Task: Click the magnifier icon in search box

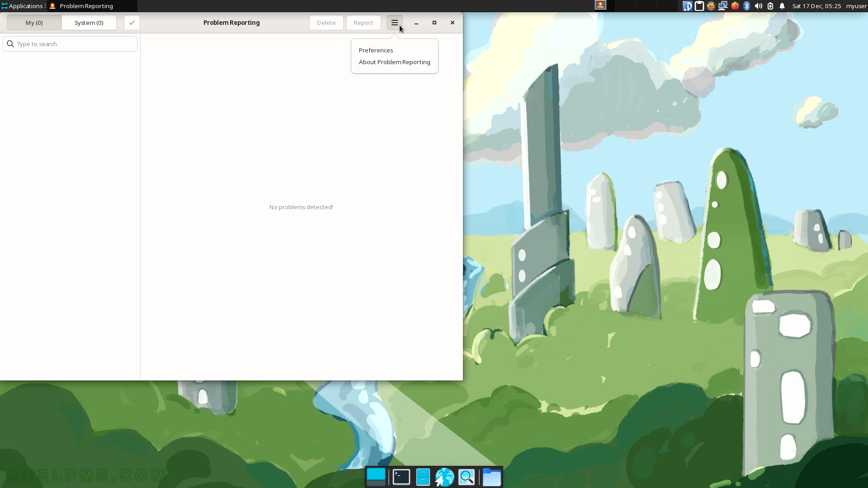Action: tap(10, 44)
